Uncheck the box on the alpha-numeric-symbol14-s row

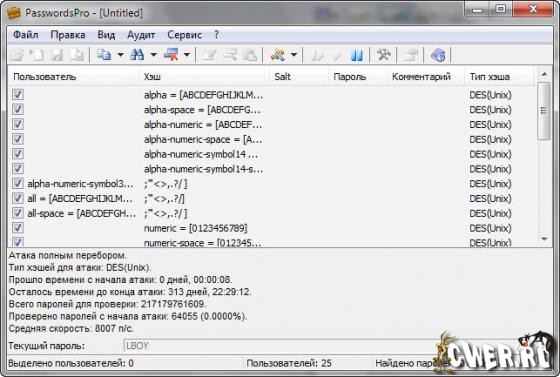pyautogui.click(x=18, y=168)
